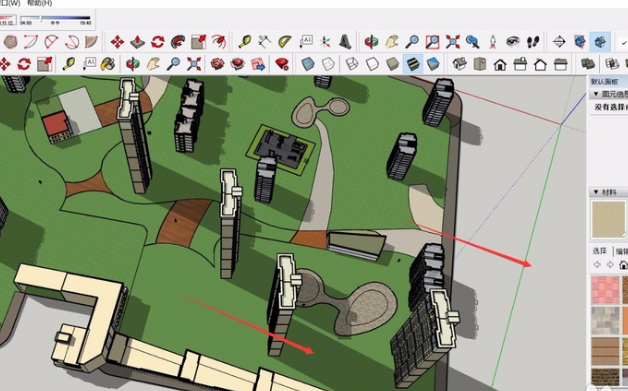Open the 帮助(H) menu

click(x=39, y=3)
